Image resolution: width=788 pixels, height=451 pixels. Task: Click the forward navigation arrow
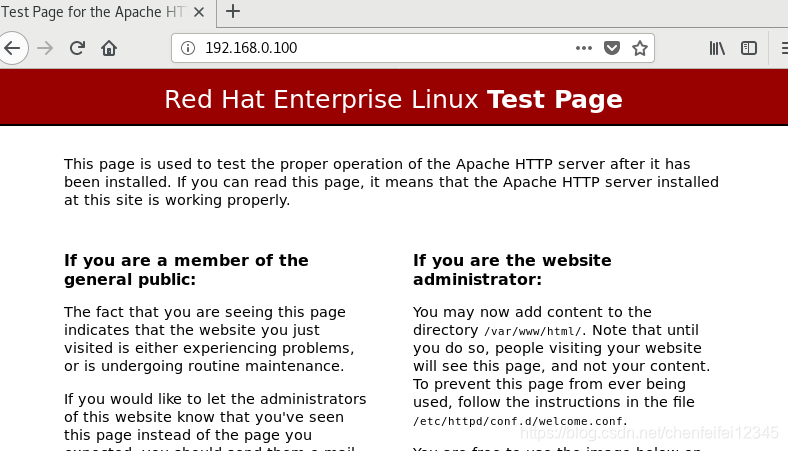pos(45,48)
